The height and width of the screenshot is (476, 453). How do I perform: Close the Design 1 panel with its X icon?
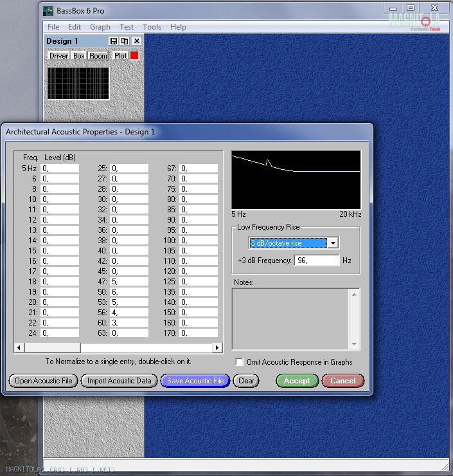[x=137, y=41]
